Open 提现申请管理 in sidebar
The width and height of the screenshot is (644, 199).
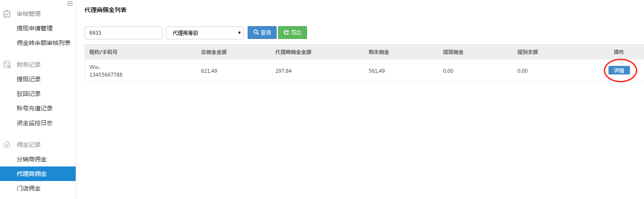coord(35,28)
